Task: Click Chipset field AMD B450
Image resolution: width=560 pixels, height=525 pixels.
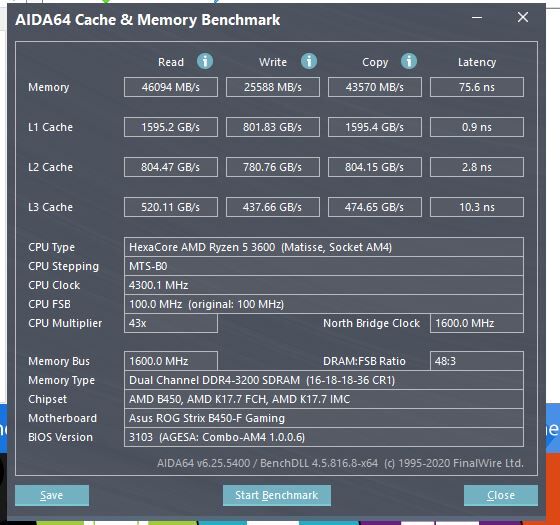Action: 324,399
